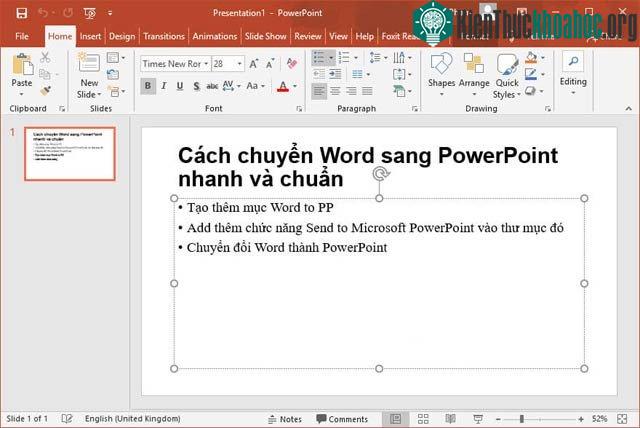Add or remove text Columns
This screenshot has height=428, width=640.
coord(361,74)
